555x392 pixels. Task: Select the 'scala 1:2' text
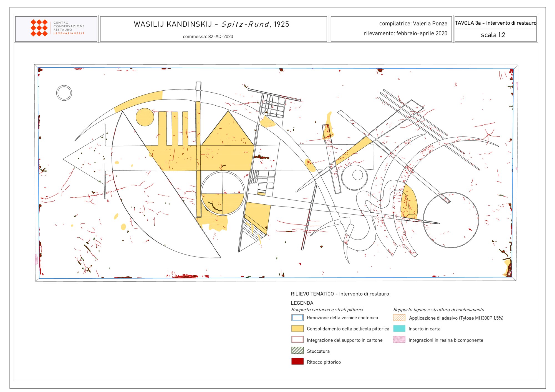[x=493, y=35]
